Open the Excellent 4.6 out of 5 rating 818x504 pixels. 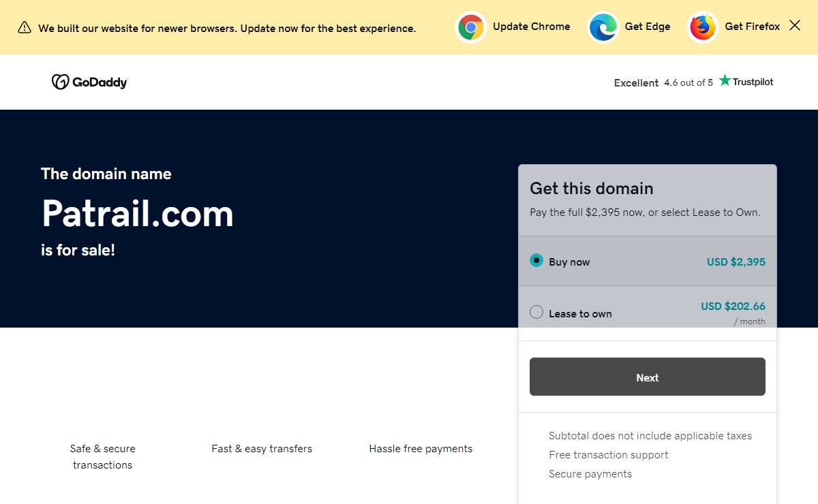click(663, 82)
